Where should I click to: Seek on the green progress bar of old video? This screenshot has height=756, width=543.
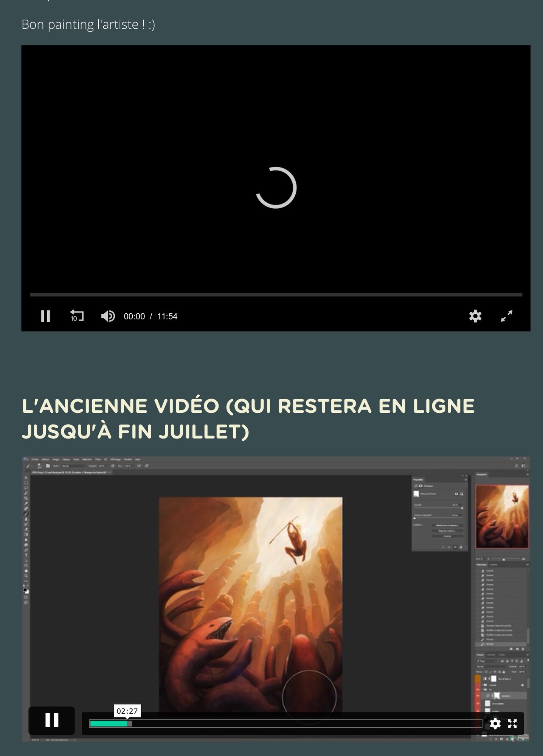tap(285, 723)
